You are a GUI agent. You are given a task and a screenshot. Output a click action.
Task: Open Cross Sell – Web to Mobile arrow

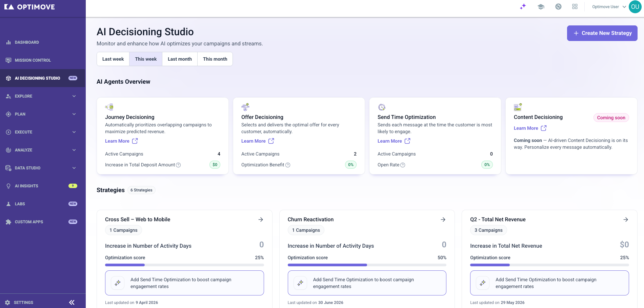[x=261, y=220]
